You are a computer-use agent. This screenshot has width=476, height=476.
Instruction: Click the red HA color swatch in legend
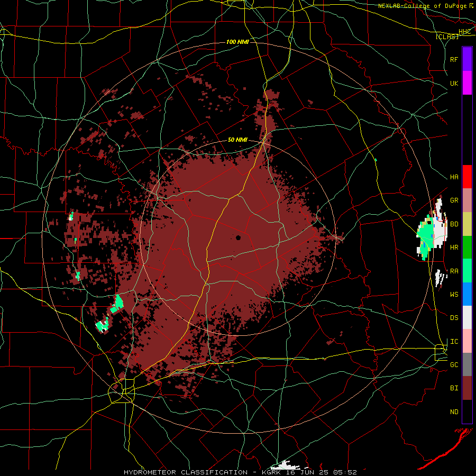point(467,177)
